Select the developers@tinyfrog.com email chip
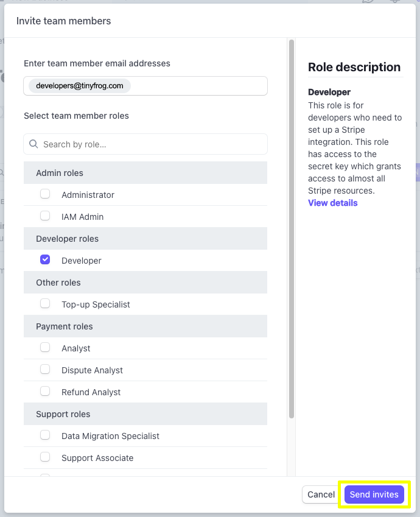 pos(80,86)
